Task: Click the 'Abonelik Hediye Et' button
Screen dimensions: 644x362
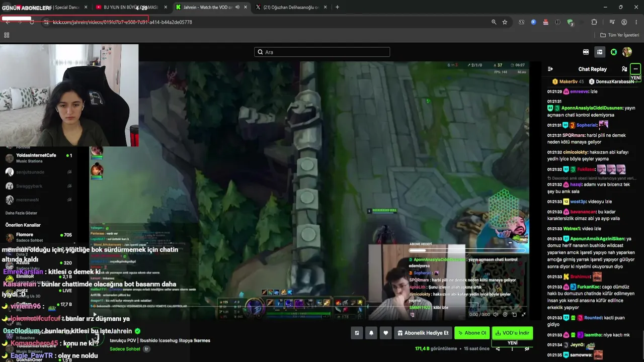Action: click(423, 333)
